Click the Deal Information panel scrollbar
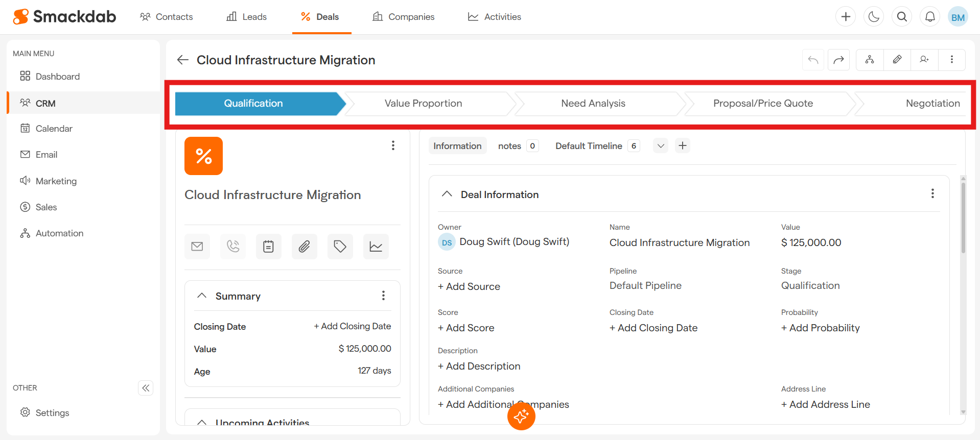This screenshot has height=440, width=980. (963, 219)
